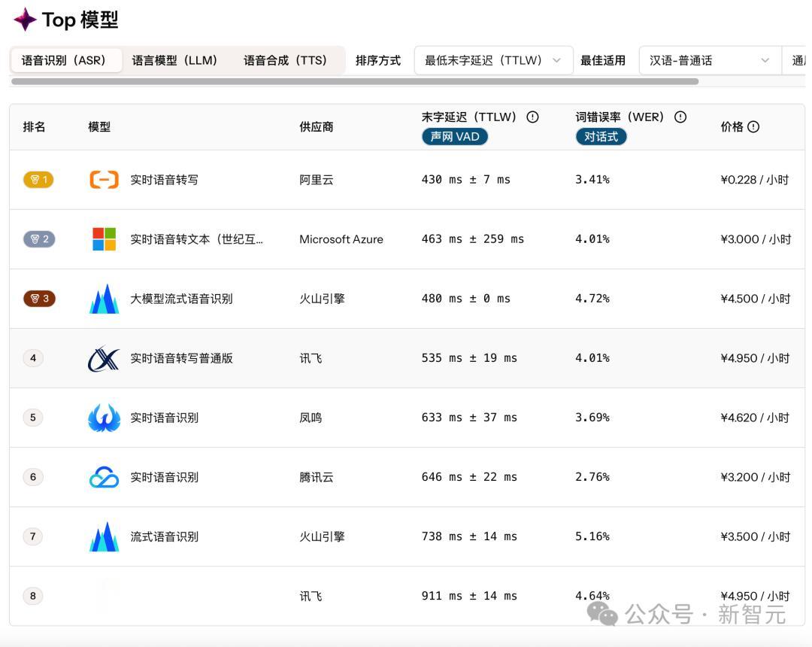The height and width of the screenshot is (647, 812).
Task: Switch to the 语言模型 (LLM) tab
Action: [x=174, y=60]
